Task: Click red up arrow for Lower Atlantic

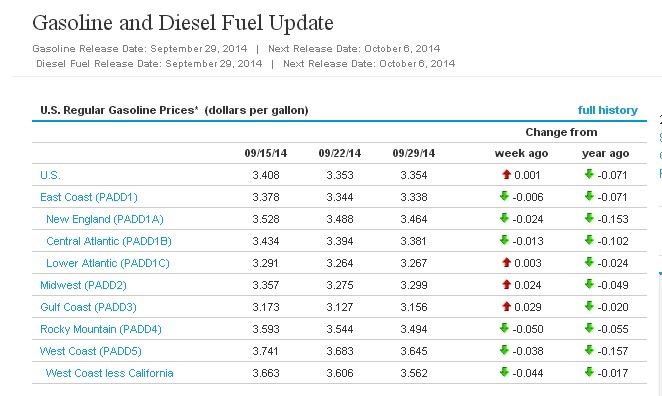Action: pyautogui.click(x=507, y=262)
